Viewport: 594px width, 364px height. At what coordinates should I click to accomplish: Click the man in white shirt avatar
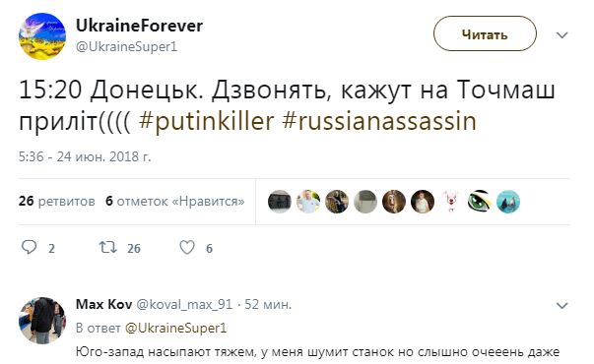click(308, 202)
